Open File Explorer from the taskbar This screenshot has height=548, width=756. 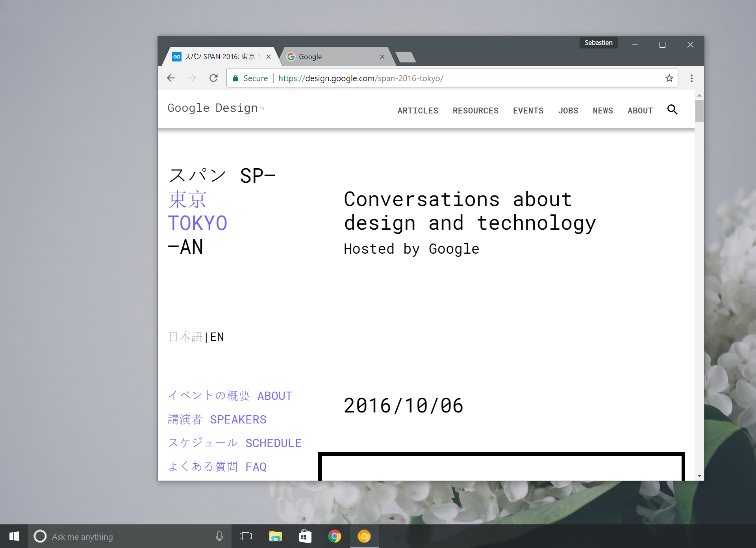276,536
